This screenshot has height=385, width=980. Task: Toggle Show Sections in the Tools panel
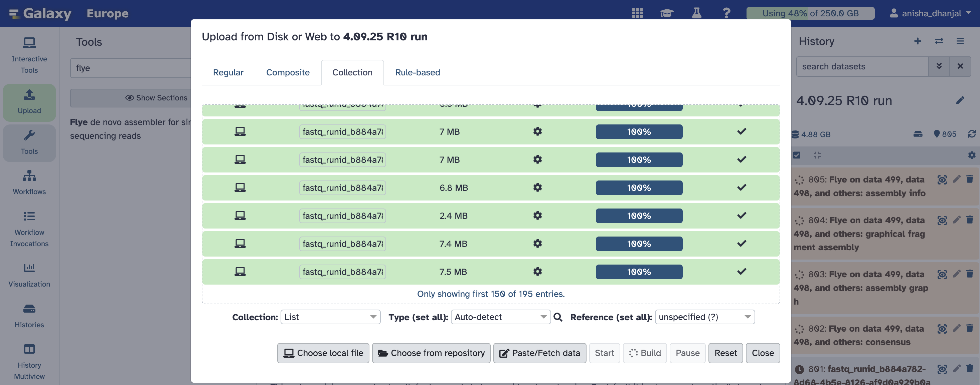click(156, 98)
